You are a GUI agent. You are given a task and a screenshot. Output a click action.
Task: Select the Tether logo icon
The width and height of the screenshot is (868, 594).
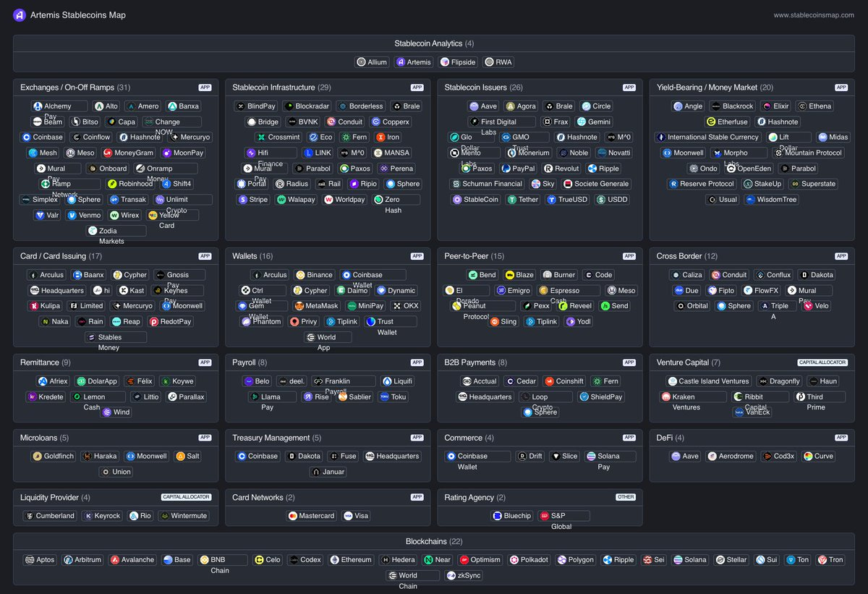[x=512, y=200]
